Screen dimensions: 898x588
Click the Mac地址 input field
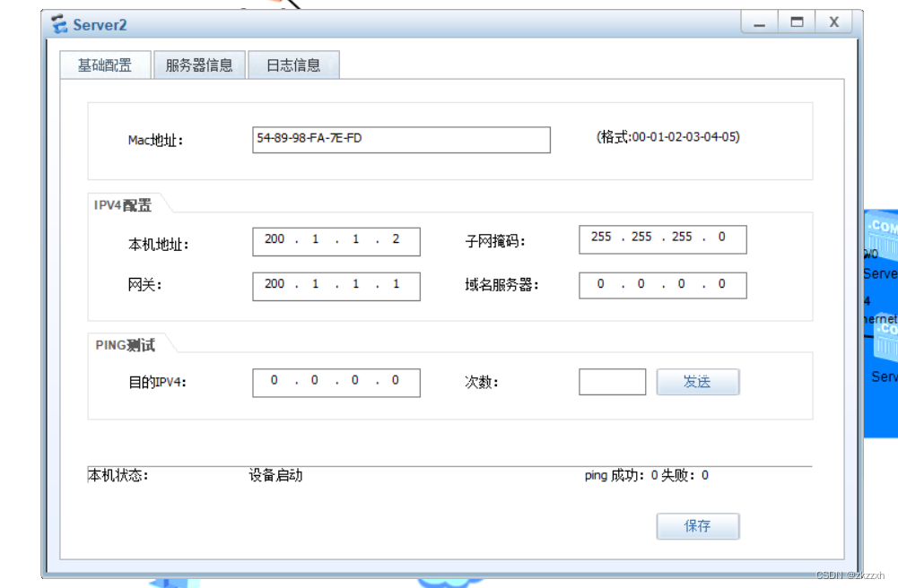click(x=401, y=140)
